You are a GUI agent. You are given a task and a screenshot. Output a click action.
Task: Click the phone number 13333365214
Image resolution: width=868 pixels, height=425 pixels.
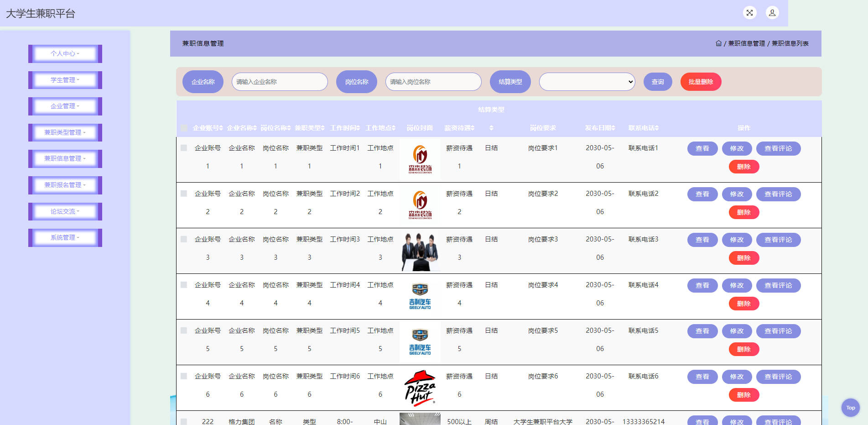pos(643,422)
